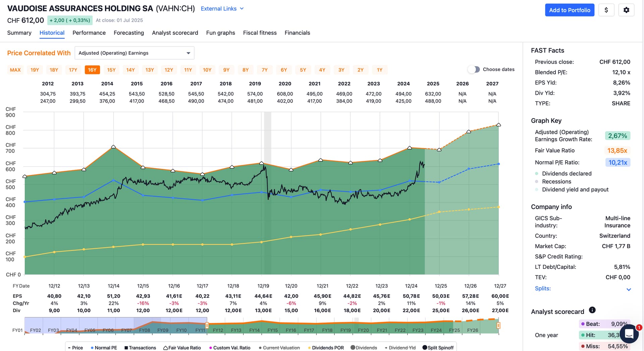Click range slider left handle near FY11

(207, 325)
